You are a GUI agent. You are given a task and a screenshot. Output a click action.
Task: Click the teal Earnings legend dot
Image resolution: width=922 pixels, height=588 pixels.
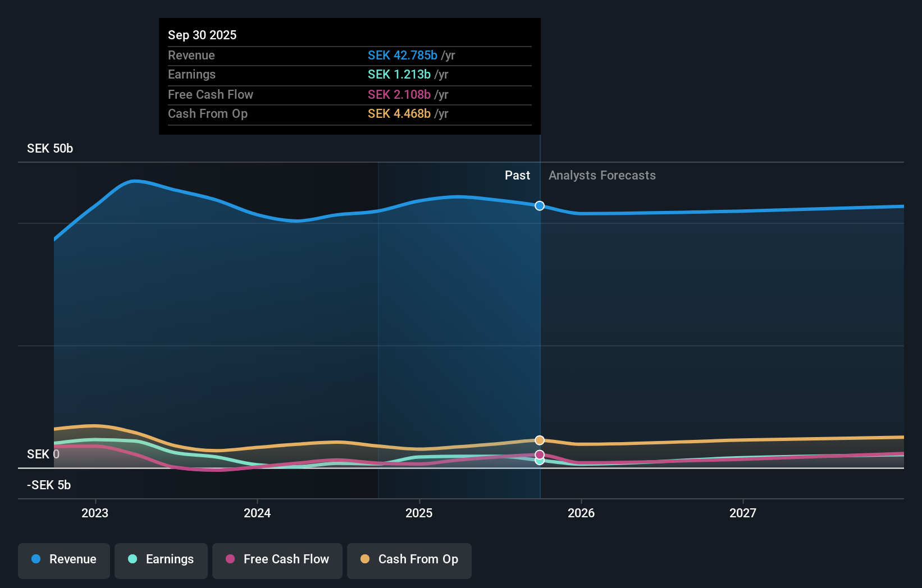(x=132, y=559)
